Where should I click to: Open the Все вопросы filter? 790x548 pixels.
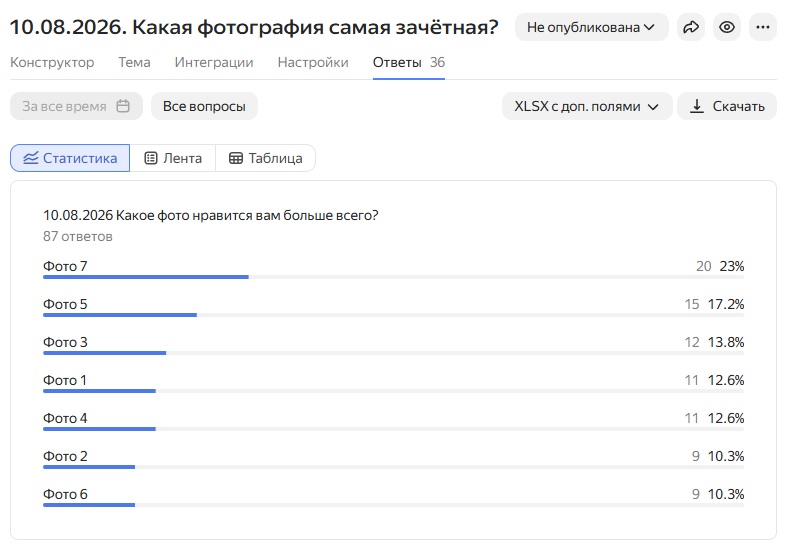[x=204, y=106]
